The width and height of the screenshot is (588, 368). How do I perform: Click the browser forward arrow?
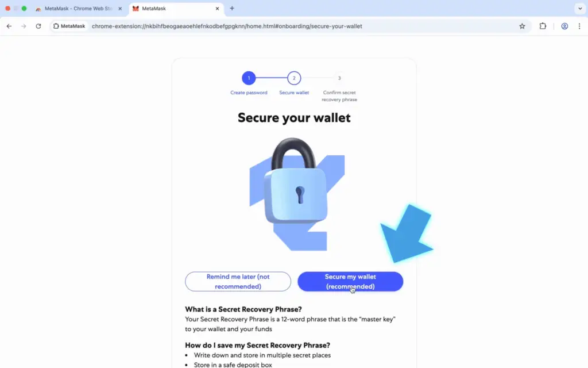pos(24,26)
